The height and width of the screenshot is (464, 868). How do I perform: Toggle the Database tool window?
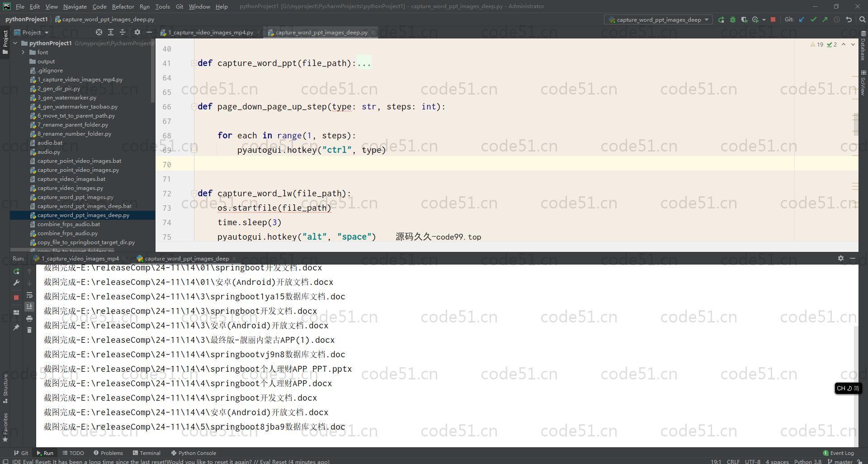point(863,46)
